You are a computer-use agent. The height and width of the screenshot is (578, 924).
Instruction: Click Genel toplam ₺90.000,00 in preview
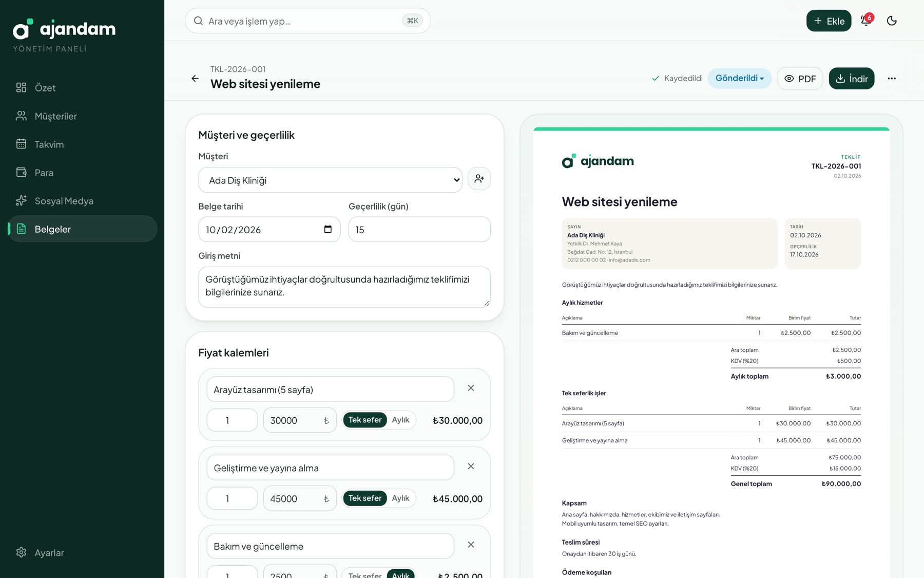[x=796, y=483]
